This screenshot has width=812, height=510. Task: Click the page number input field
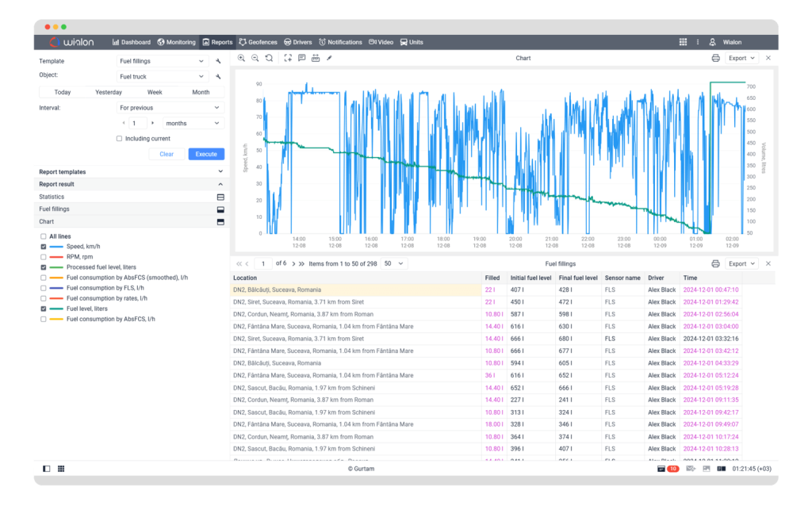point(263,263)
